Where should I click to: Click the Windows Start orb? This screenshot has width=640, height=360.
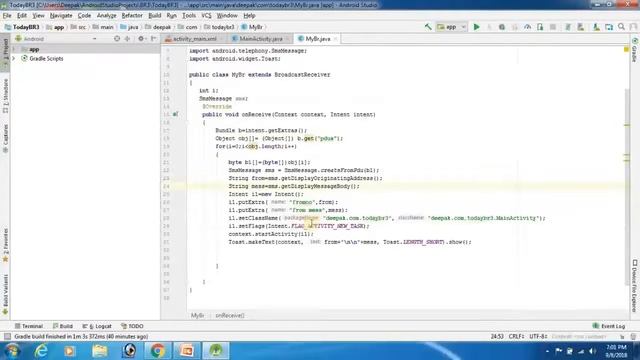(x=12, y=351)
